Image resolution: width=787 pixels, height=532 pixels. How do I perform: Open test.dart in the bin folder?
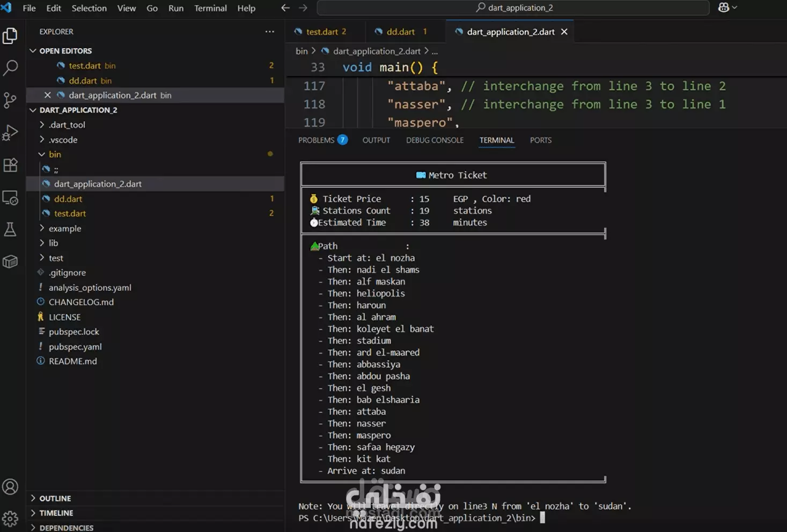click(155, 213)
